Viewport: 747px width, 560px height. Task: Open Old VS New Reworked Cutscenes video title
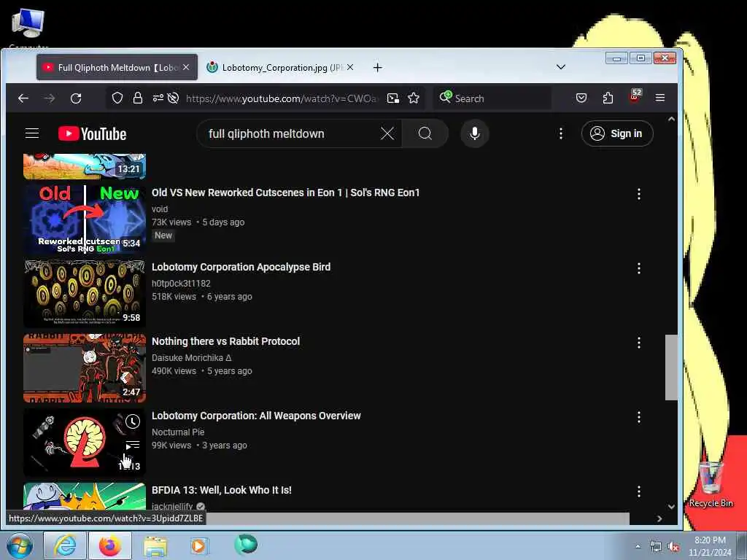click(285, 192)
